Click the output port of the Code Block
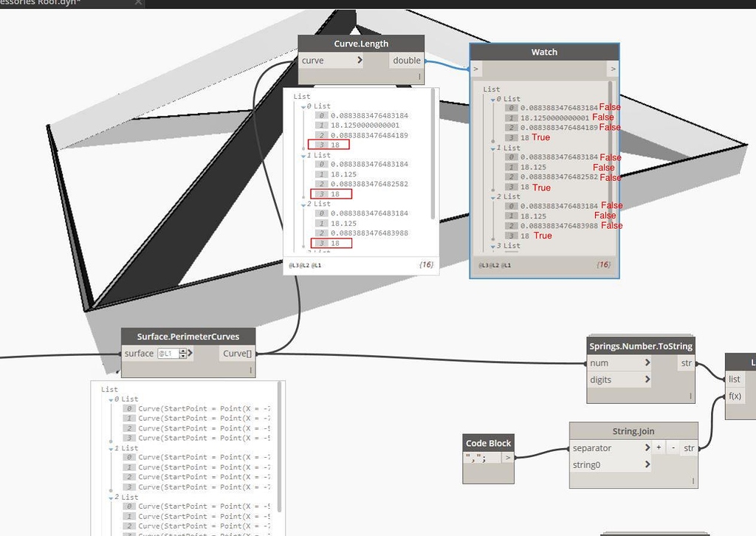 tap(507, 458)
